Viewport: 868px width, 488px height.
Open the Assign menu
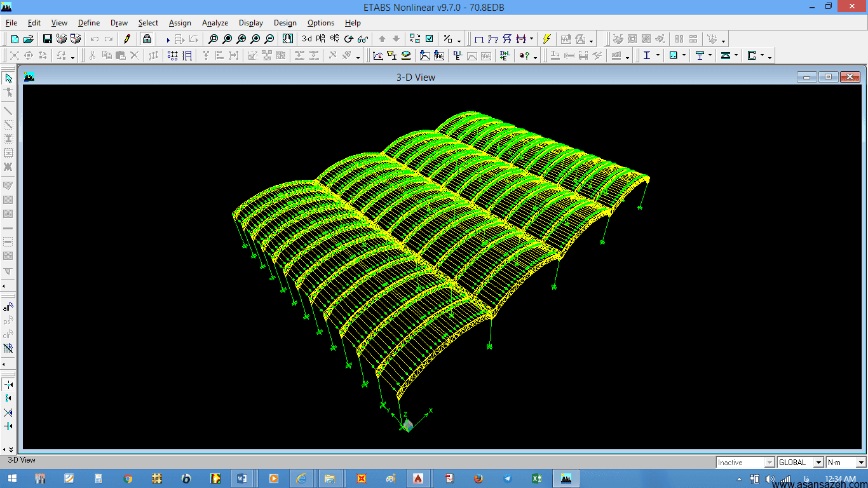pyautogui.click(x=180, y=23)
